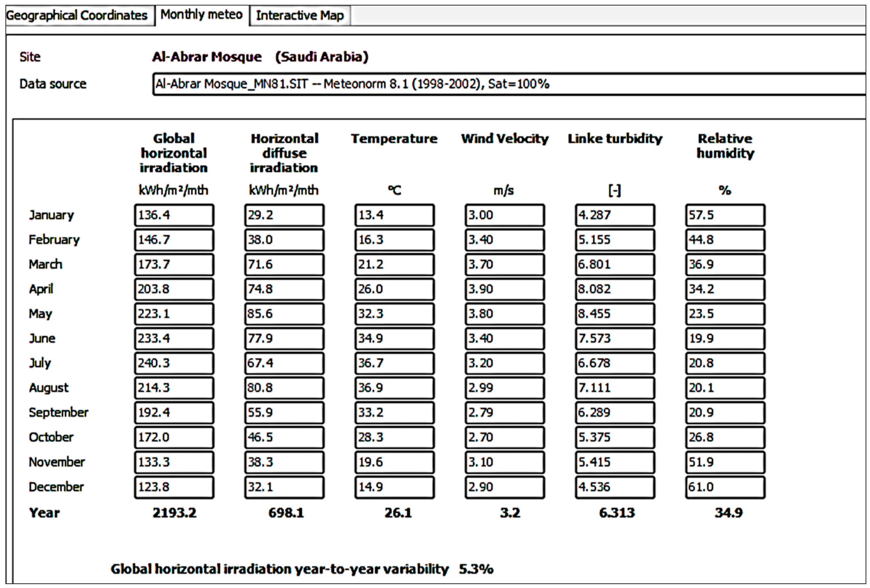
Task: Edit May Linke turbidity value
Action: pos(615,314)
